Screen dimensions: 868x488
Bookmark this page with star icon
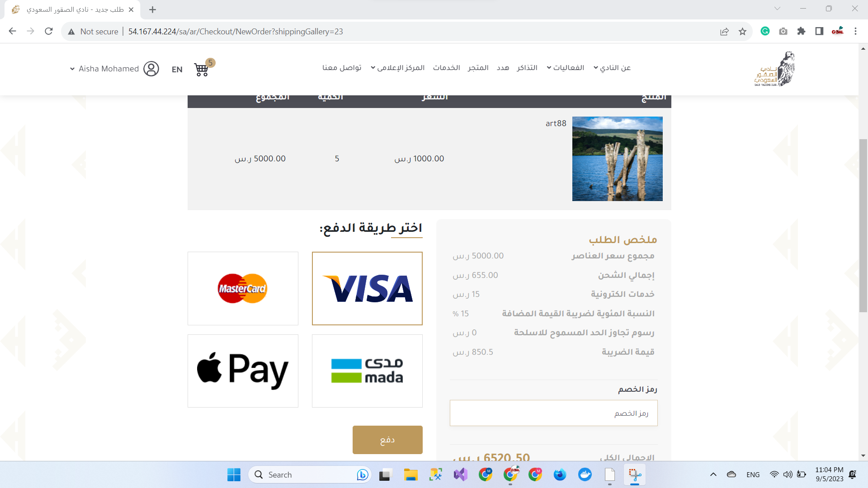coord(742,32)
